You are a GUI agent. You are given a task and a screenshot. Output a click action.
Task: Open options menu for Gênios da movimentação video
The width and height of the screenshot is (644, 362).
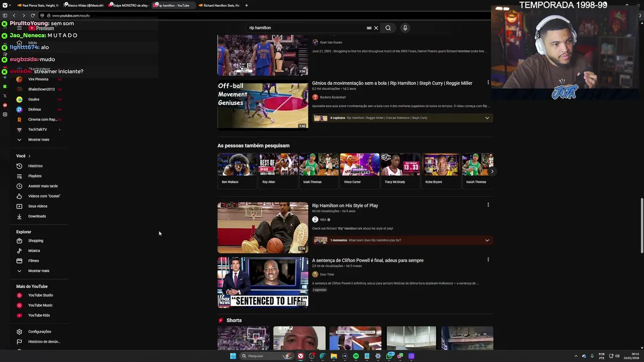tap(488, 82)
